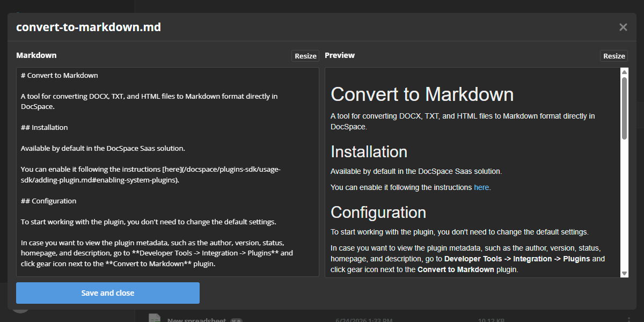Click 'Available by default' sentence in Preview
This screenshot has height=322, width=644.
(416, 171)
